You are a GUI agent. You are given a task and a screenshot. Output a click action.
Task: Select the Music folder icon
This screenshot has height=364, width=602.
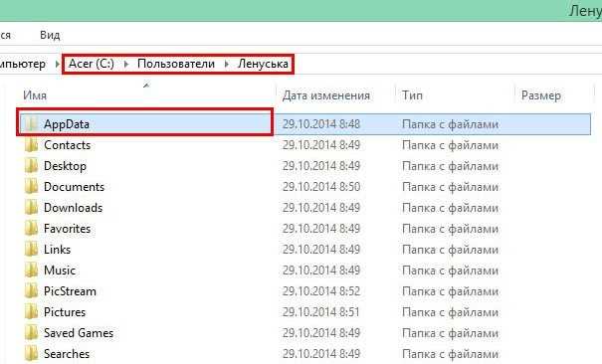click(31, 271)
